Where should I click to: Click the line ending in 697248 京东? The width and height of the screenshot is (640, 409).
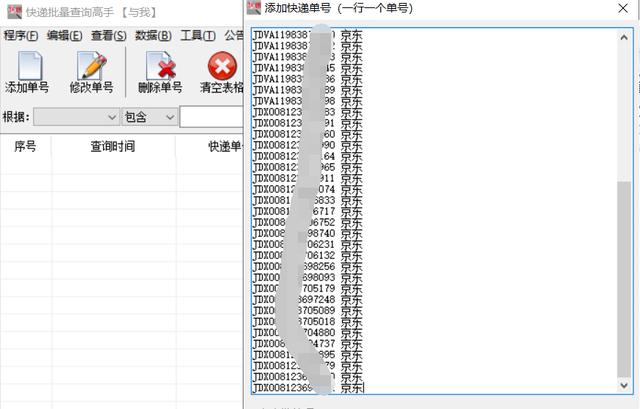(x=308, y=300)
